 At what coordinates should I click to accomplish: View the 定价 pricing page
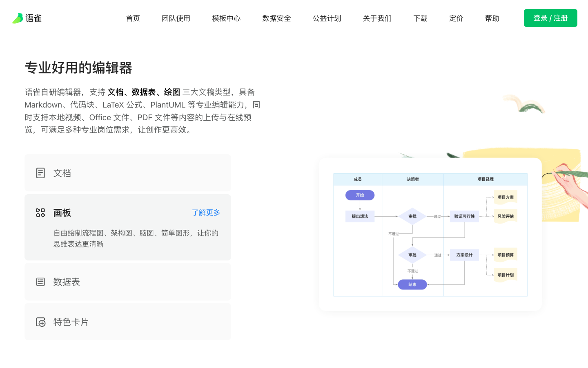(x=456, y=18)
